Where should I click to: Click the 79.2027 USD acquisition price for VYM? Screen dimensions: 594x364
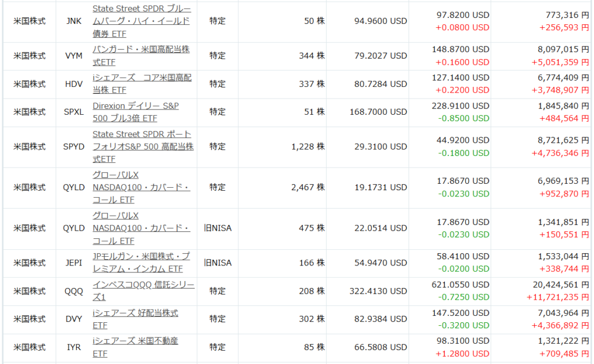click(x=381, y=56)
